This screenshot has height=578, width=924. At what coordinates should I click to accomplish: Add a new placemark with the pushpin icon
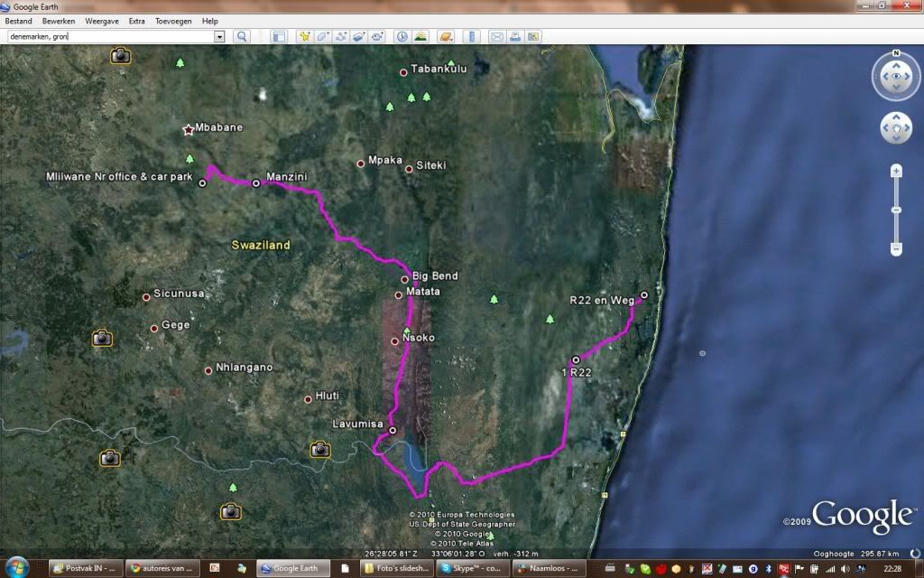pyautogui.click(x=305, y=37)
